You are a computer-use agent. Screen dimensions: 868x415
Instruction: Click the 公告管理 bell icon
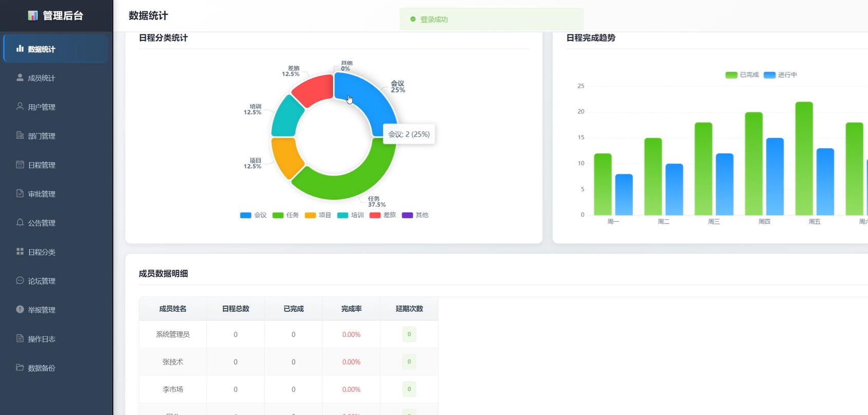click(20, 222)
